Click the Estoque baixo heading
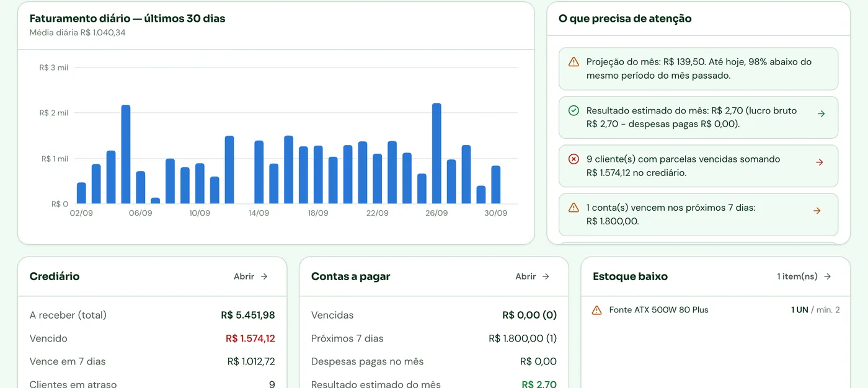Viewport: 868px width, 388px height. point(630,276)
